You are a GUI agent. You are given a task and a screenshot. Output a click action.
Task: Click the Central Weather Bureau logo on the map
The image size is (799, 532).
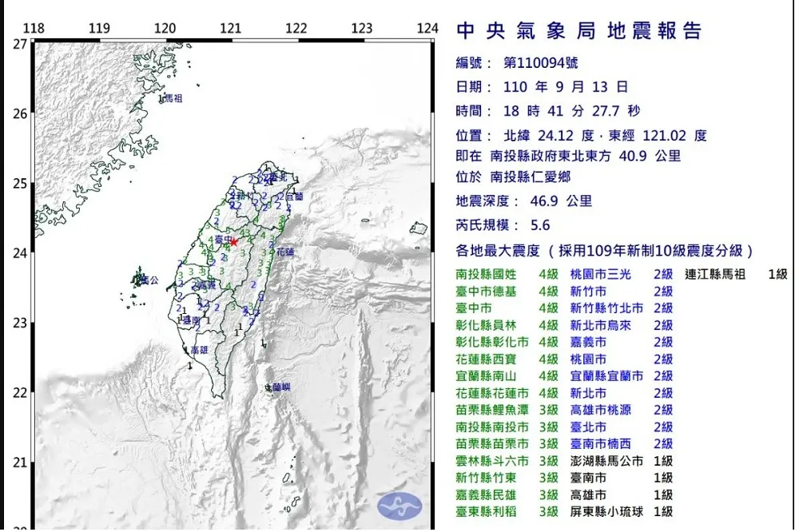click(399, 506)
